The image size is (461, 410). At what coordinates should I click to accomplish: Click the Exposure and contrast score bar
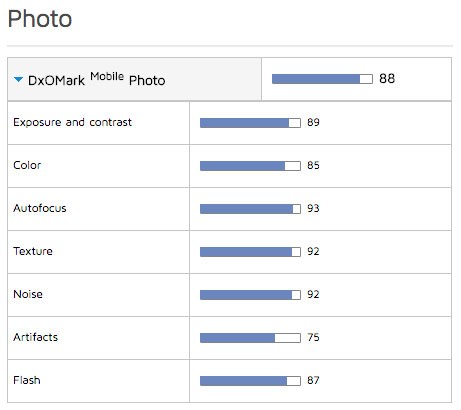pos(250,123)
